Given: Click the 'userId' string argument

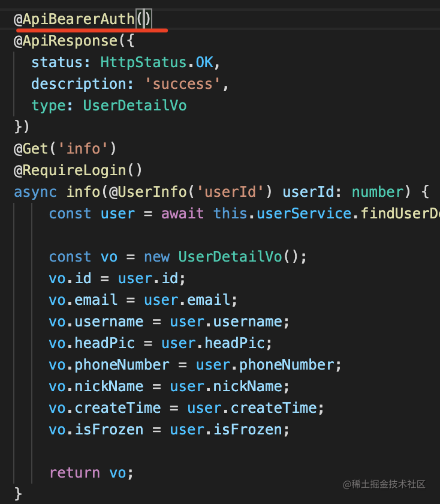Looking at the screenshot, I should [230, 192].
